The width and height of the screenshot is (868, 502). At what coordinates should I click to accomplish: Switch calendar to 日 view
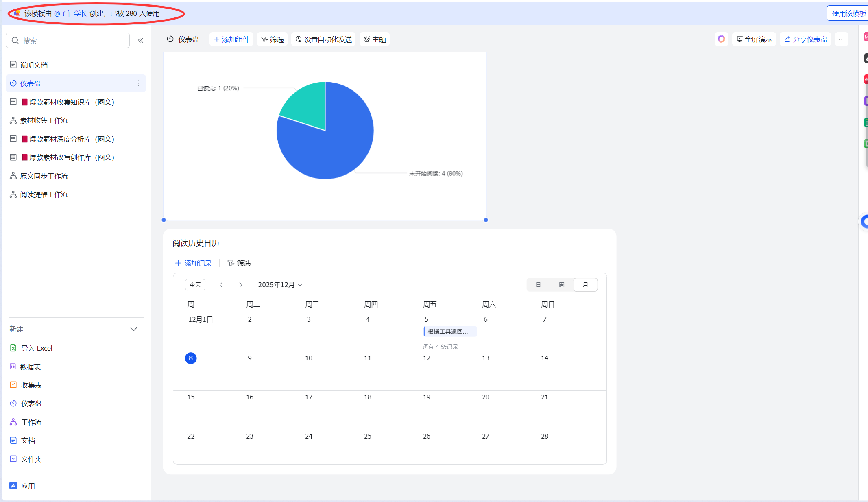point(538,285)
